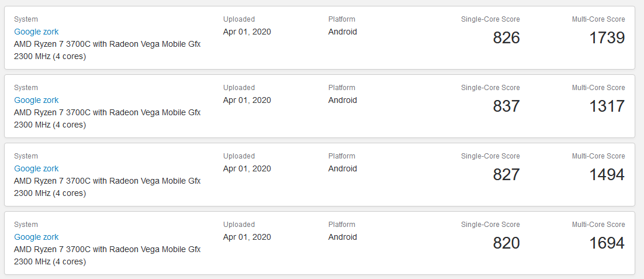This screenshot has width=644, height=279.
Task: Open Google zork link with single-core 826
Action: [36, 32]
